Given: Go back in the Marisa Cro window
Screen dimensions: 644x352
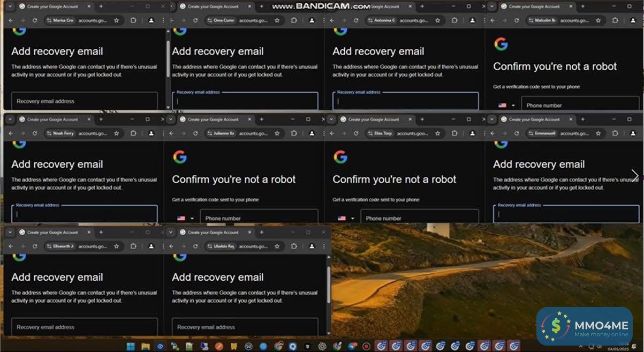Looking at the screenshot, I should pos(10,20).
